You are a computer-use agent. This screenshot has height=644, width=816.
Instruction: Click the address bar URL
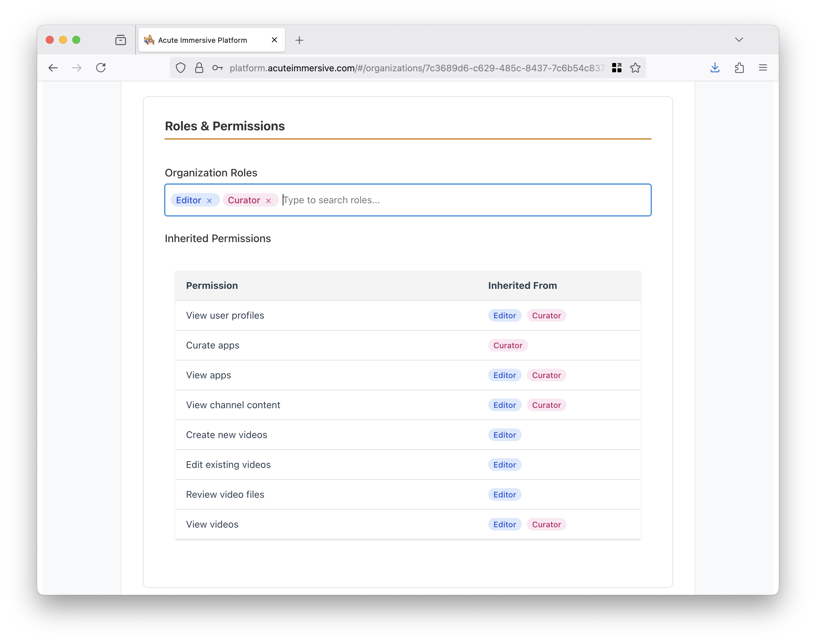click(415, 68)
